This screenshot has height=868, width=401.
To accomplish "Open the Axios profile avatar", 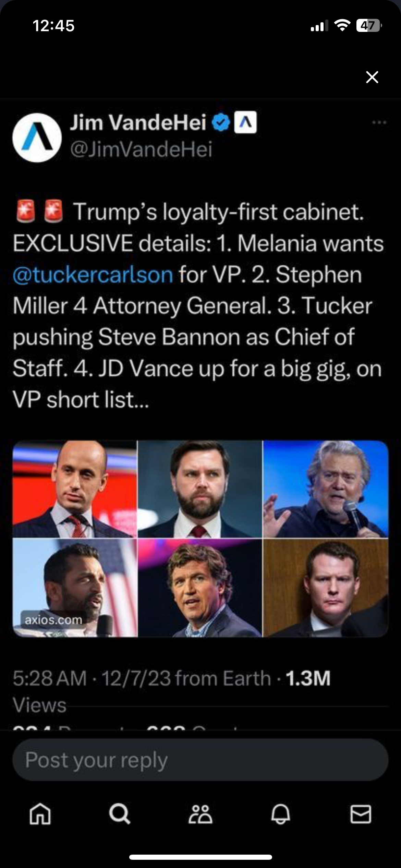I will (x=37, y=137).
